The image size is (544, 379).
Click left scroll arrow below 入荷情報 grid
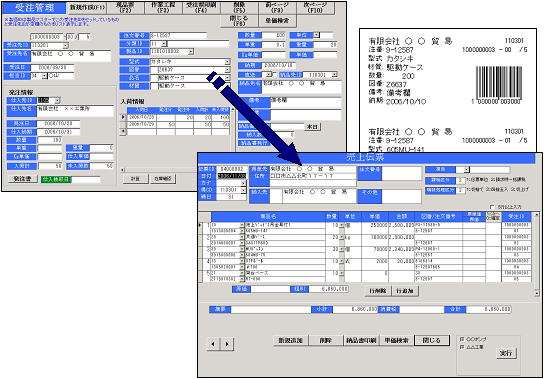122,170
